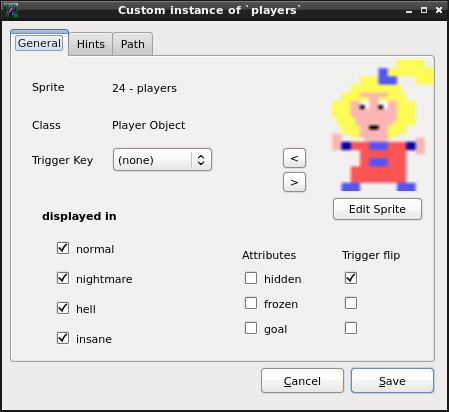Click the application icon in the title bar

pos(11,10)
